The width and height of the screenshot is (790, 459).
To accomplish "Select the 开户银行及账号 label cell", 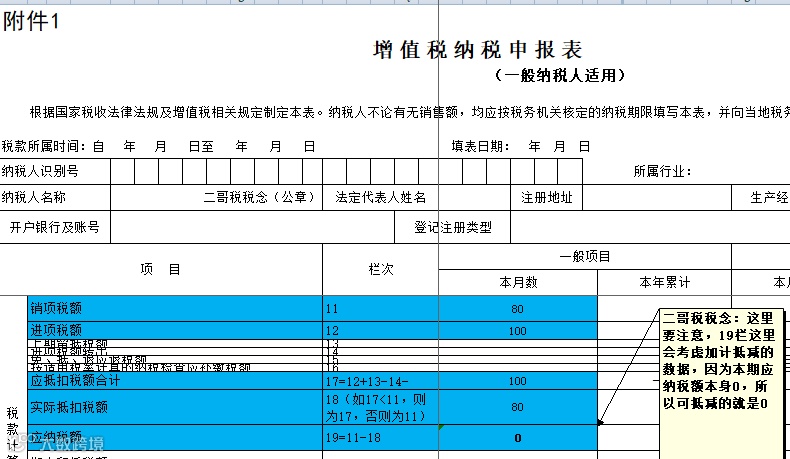I will (x=55, y=227).
